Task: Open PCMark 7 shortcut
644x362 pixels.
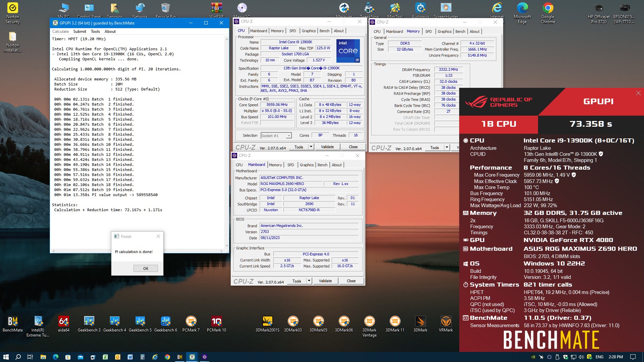Action: pos(191,324)
